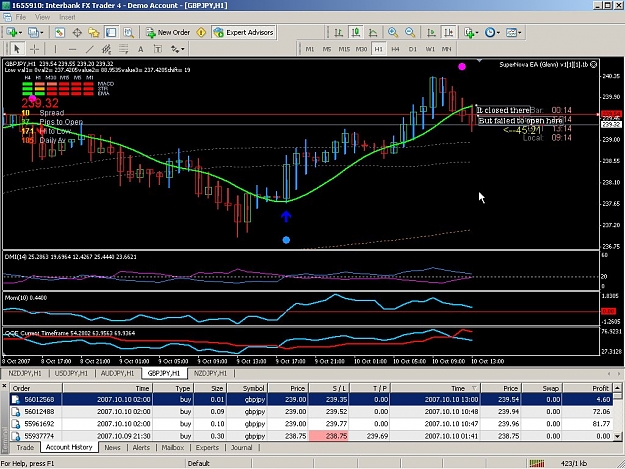The width and height of the screenshot is (625, 469).
Task: Switch to the Trade terminal tab
Action: click(25, 447)
